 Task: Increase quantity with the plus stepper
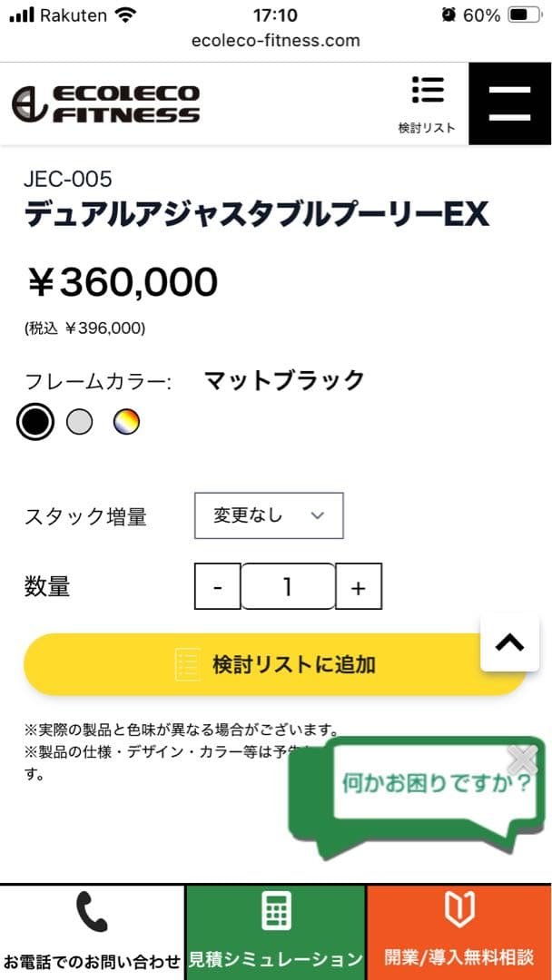359,586
